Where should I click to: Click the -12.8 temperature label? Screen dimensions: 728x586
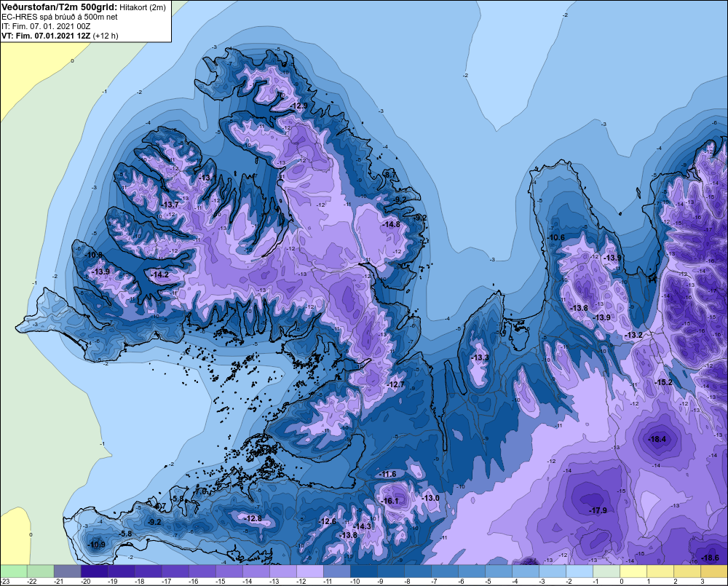coord(253,518)
